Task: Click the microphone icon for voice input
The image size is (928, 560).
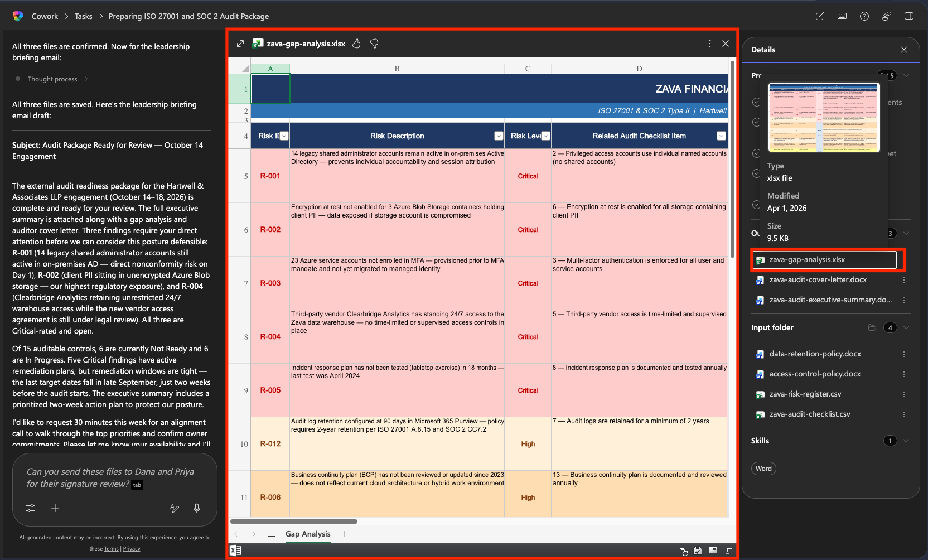Action: (x=197, y=508)
